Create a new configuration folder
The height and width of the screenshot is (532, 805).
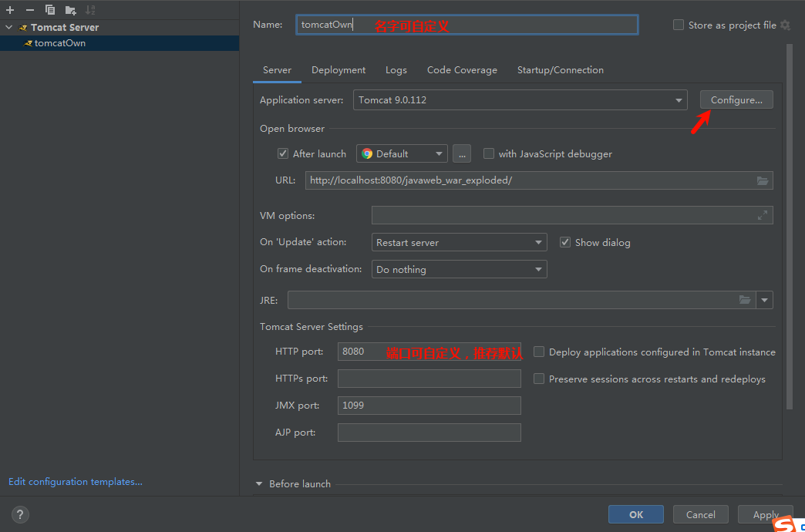(x=71, y=10)
